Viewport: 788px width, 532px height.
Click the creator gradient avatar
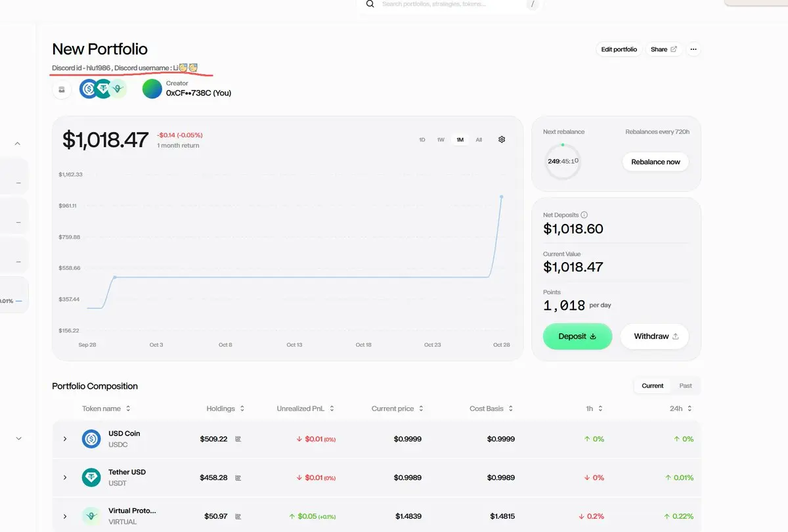click(x=152, y=89)
